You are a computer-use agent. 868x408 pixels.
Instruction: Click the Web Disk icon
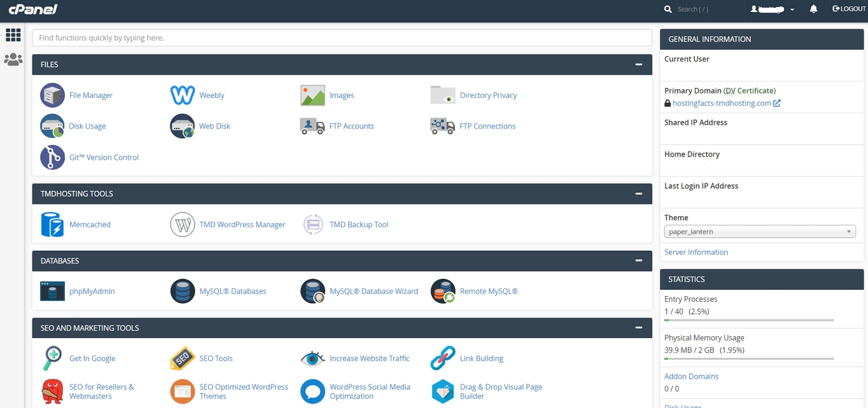pos(183,126)
